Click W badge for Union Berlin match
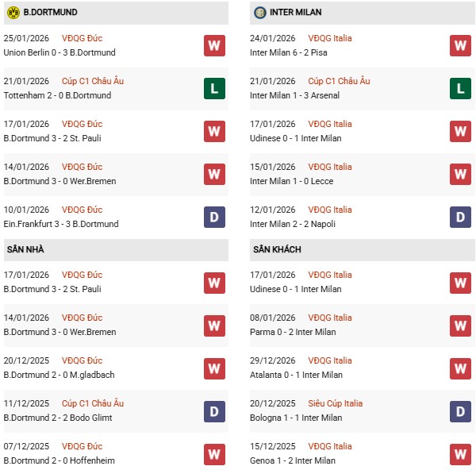Image resolution: width=476 pixels, height=470 pixels. [214, 45]
